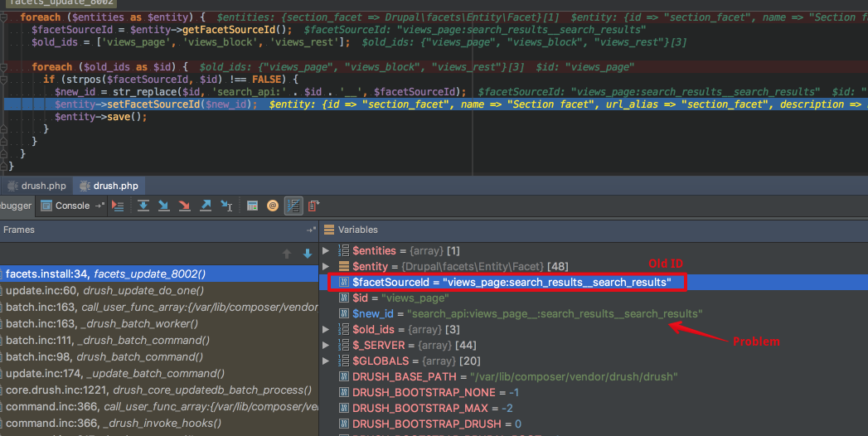Screen dimensions: 868x436
Task: Select frame facets.install:34, facets_update_8002()
Action: click(159, 274)
